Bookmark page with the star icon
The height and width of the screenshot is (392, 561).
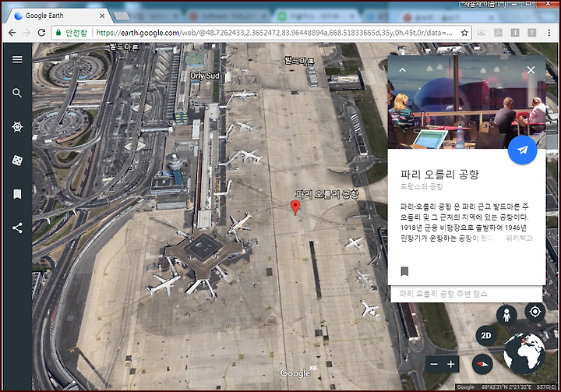click(464, 33)
